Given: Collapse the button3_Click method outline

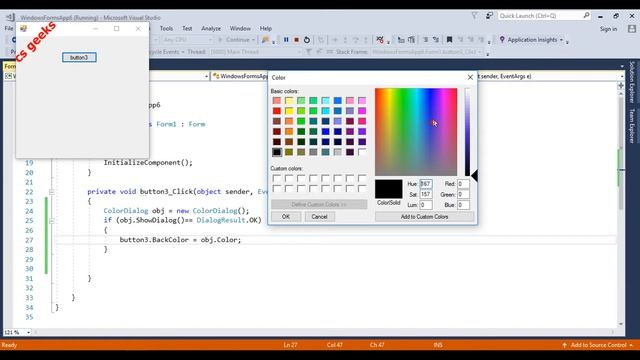Looking at the screenshot, I should point(52,192).
